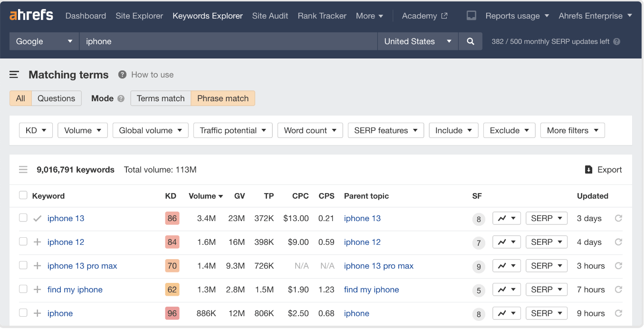Open the SERP dropdown for 'iphone 12'

coord(546,242)
